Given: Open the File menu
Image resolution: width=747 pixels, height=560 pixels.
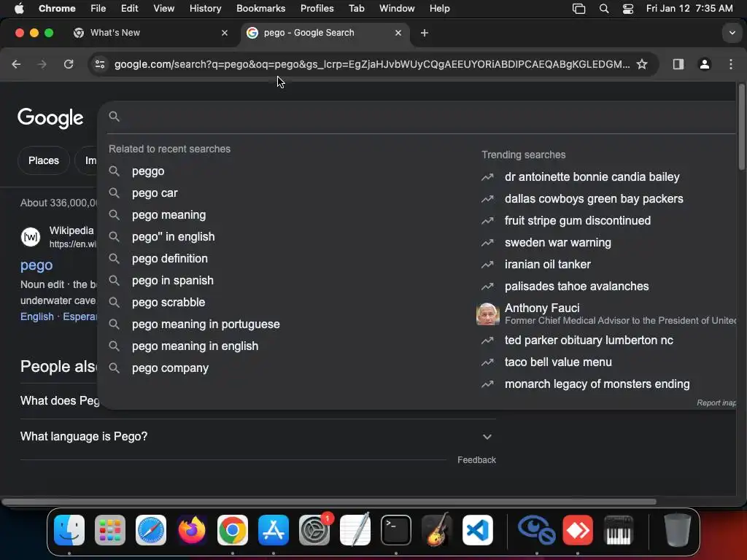Looking at the screenshot, I should 98,9.
